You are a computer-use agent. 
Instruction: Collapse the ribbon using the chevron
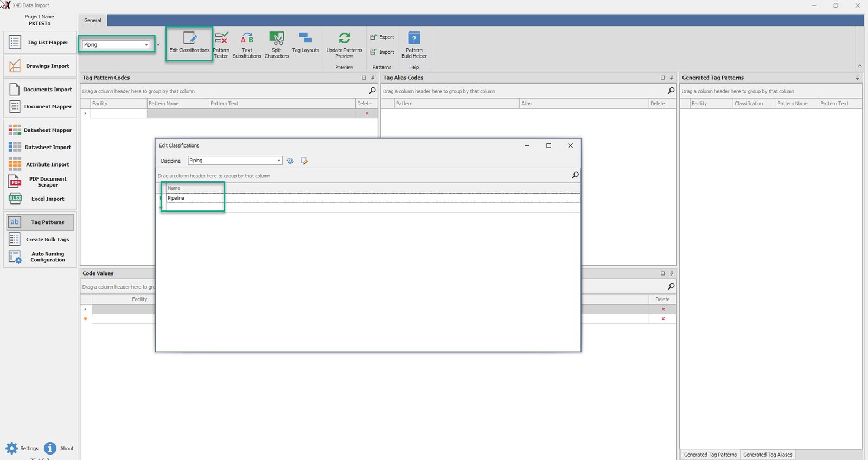point(859,66)
